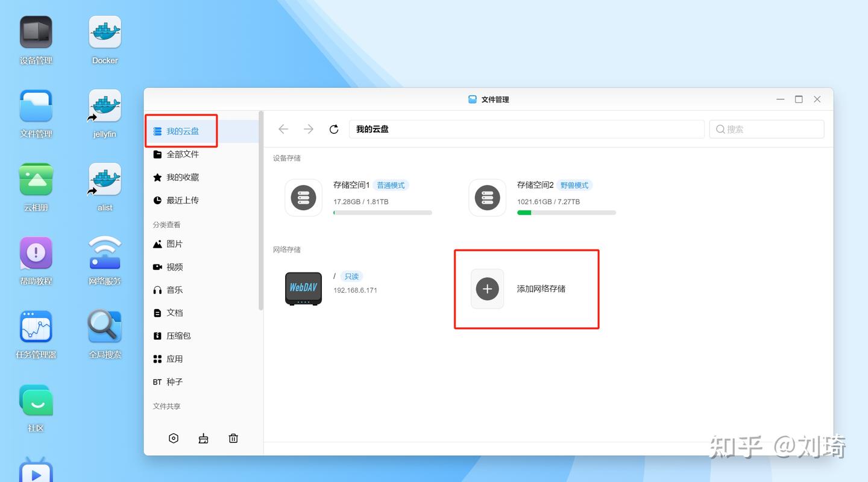Open the Docker app from the desktop
Screen dimensions: 868x482
coord(104,31)
